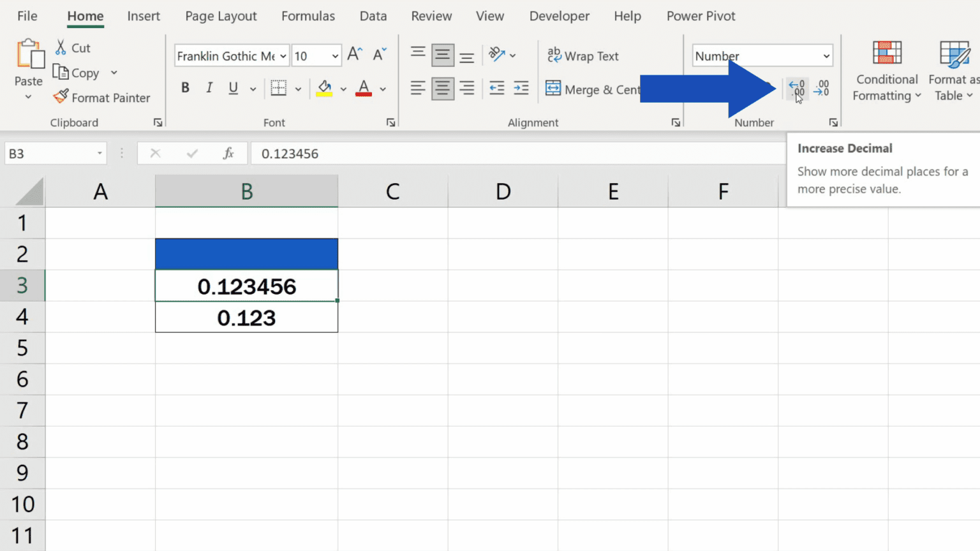Apply italic formatting
Screen dimensions: 980x551
pyautogui.click(x=209, y=87)
